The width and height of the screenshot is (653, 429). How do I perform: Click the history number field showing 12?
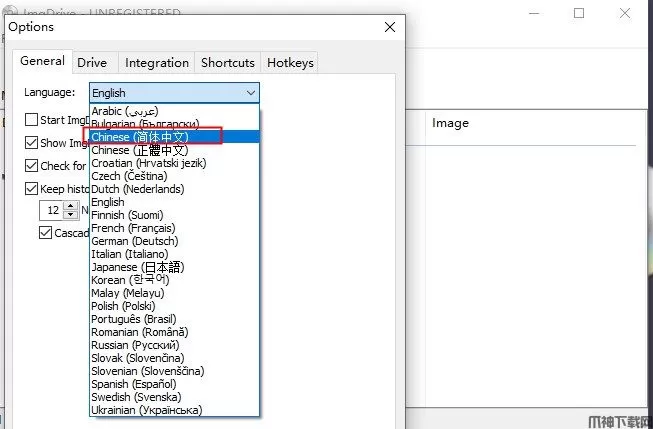(x=51, y=210)
